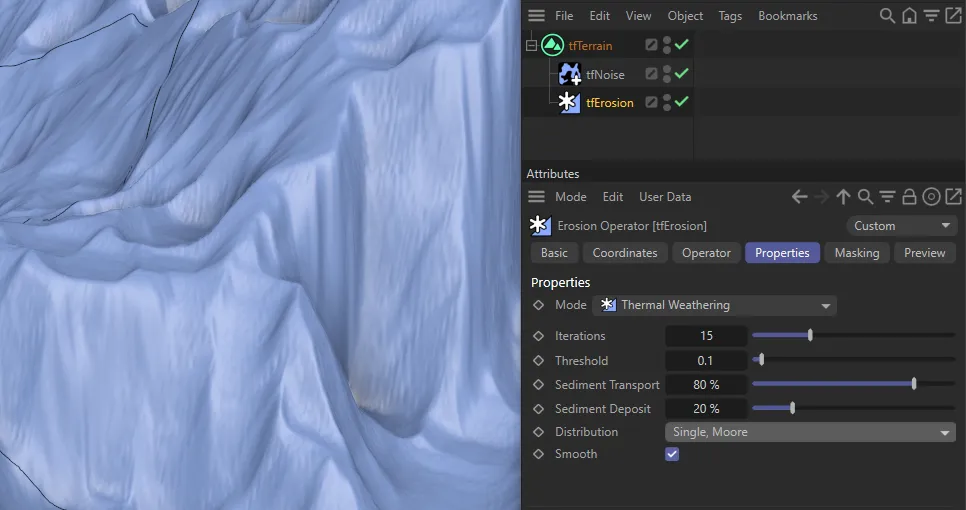
Task: Click the Iterations value field
Action: tap(706, 336)
